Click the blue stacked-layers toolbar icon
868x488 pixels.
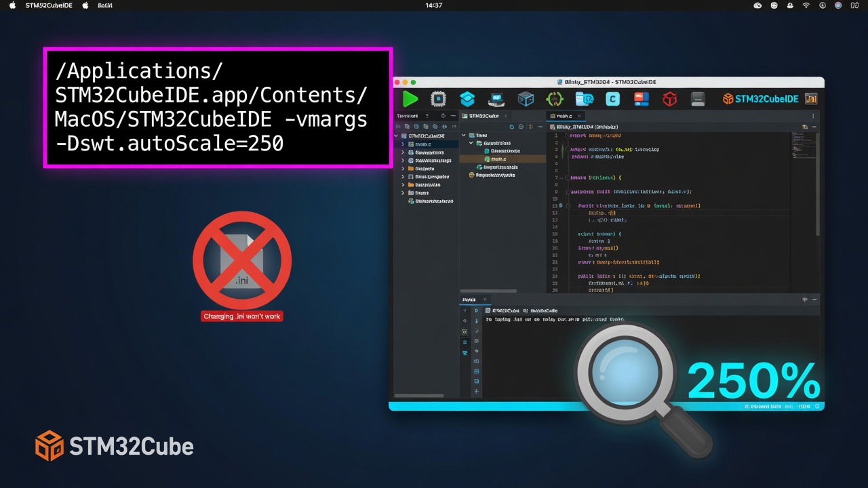tap(467, 99)
